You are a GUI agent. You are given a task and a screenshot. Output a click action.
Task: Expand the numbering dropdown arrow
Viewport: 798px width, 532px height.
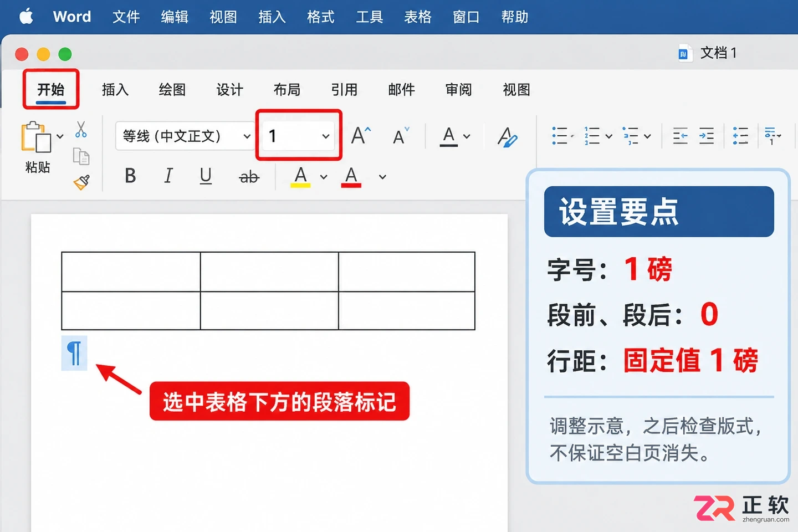click(608, 136)
